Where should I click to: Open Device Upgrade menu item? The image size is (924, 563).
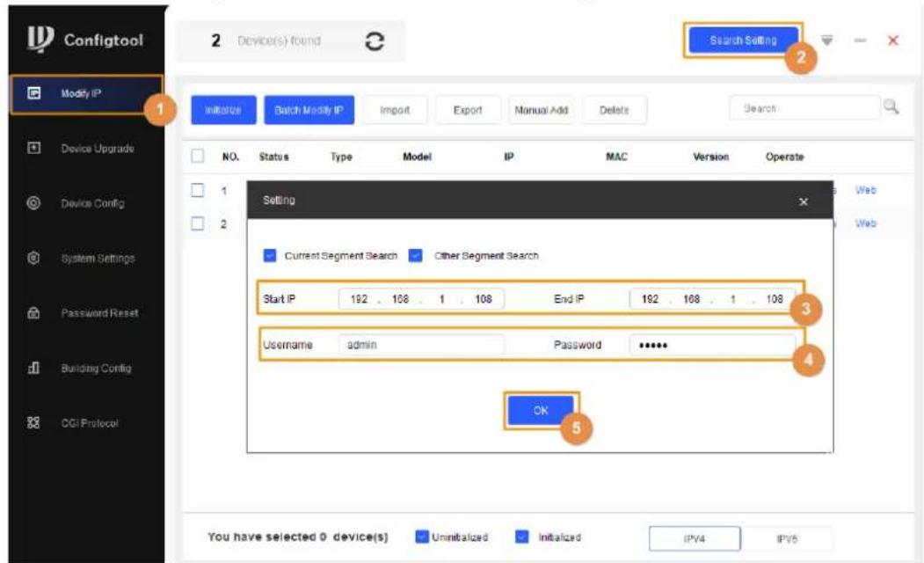pyautogui.click(x=98, y=149)
